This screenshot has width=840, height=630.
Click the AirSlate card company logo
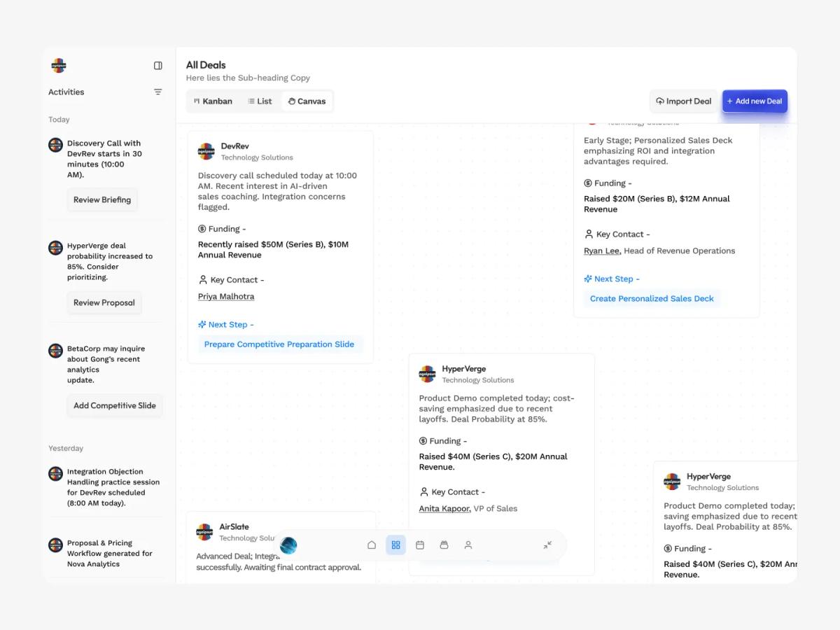click(204, 532)
